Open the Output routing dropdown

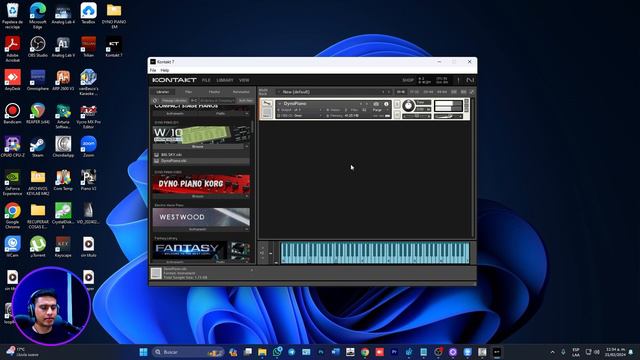pos(300,110)
